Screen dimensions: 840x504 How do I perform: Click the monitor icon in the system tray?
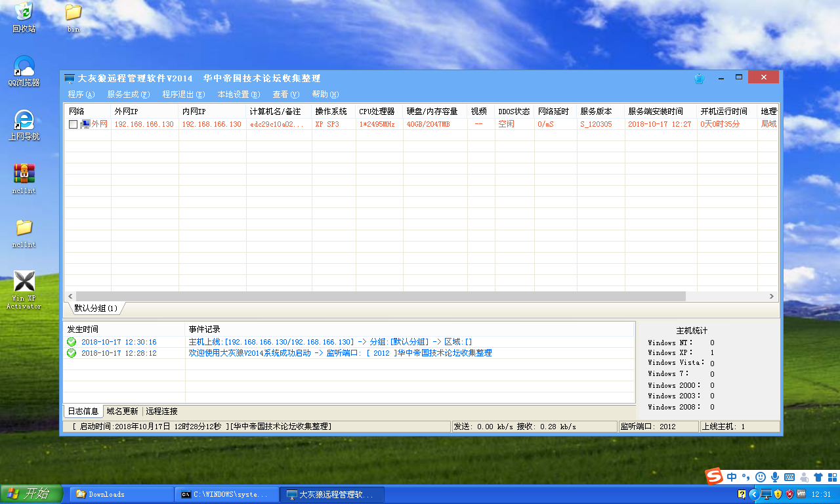pyautogui.click(x=766, y=494)
